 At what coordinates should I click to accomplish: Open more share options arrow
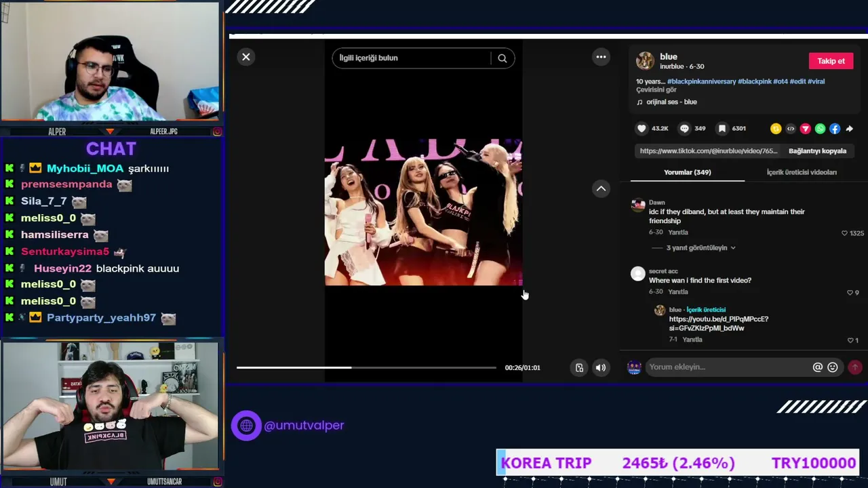[x=849, y=129]
